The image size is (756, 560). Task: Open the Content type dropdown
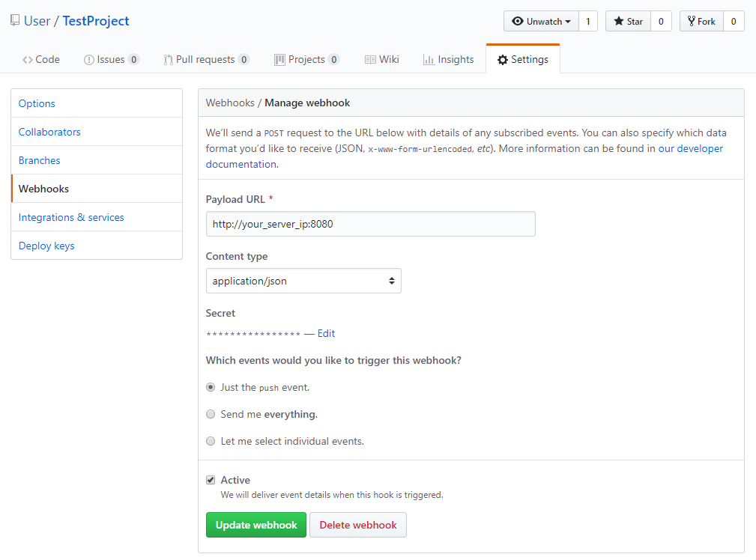pos(303,281)
